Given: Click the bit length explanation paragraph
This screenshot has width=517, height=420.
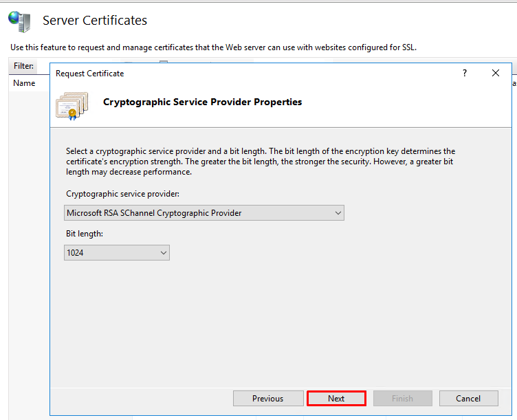Looking at the screenshot, I should click(x=261, y=162).
